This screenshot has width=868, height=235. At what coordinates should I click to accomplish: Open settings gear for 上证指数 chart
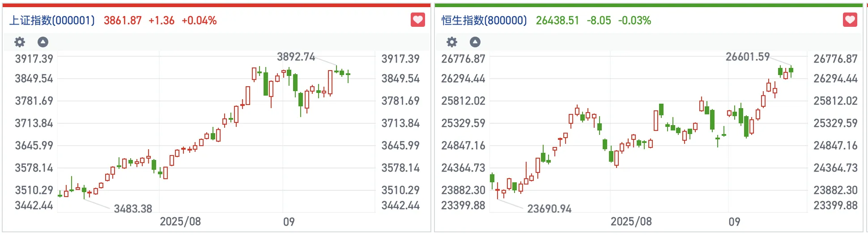(x=20, y=42)
